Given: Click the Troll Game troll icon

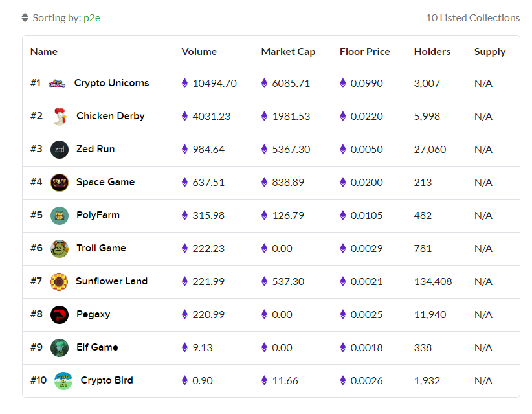Looking at the screenshot, I should point(60,249).
